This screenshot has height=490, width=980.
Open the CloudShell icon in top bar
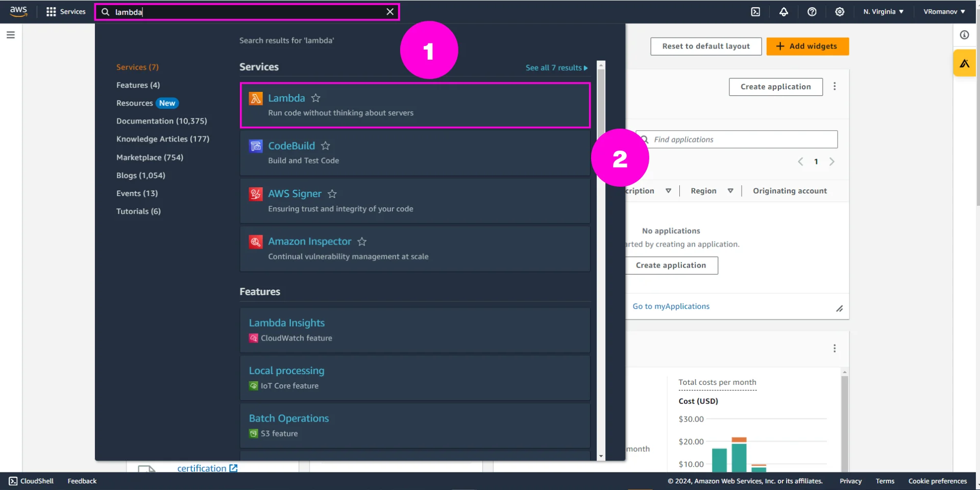point(755,12)
